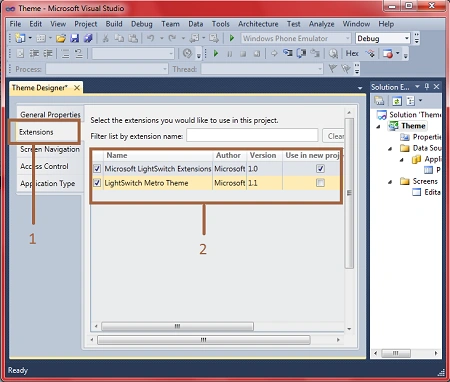Image resolution: width=450 pixels, height=382 pixels.
Task: Click the Save All icon
Action: pyautogui.click(x=88, y=38)
